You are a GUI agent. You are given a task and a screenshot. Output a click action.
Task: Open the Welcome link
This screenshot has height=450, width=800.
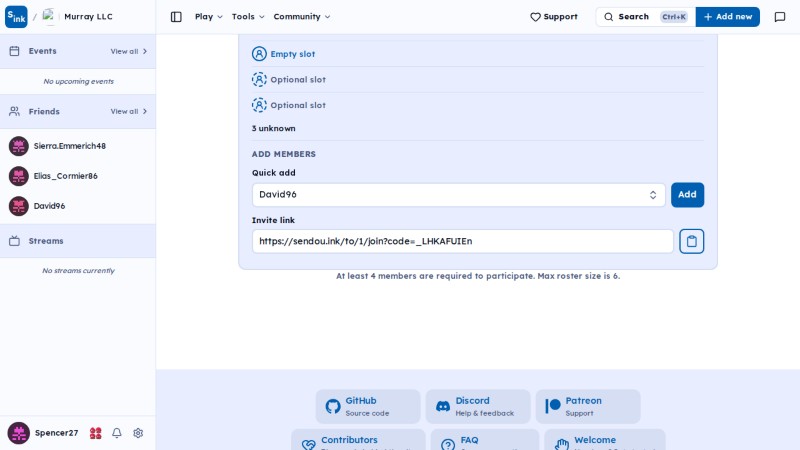(605, 440)
